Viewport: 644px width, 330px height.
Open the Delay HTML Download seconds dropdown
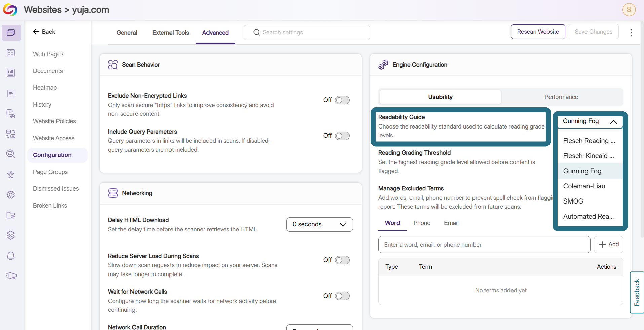[x=319, y=224]
